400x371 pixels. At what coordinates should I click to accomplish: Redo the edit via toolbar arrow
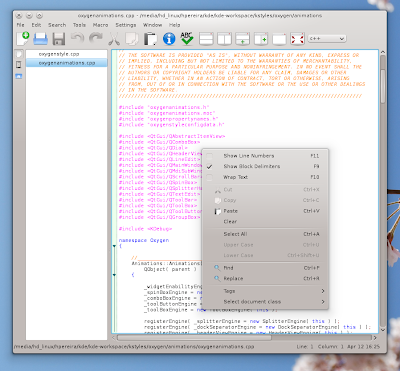coord(96,38)
